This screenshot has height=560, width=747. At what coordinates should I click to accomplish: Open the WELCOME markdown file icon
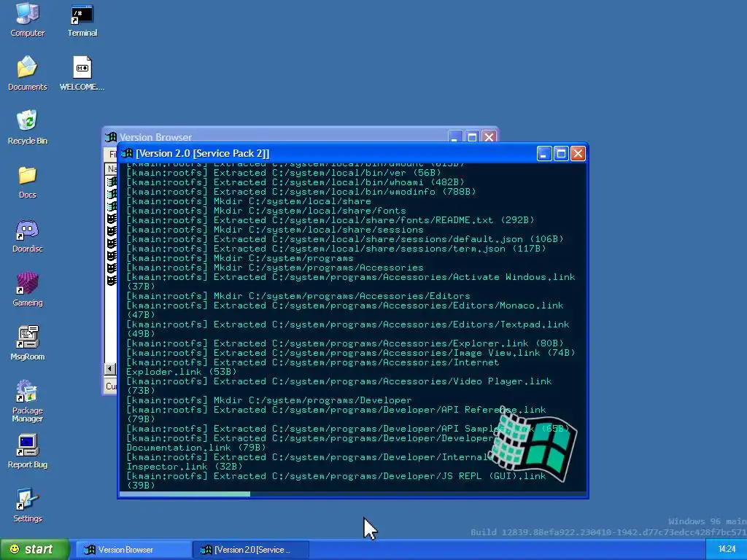tap(82, 74)
